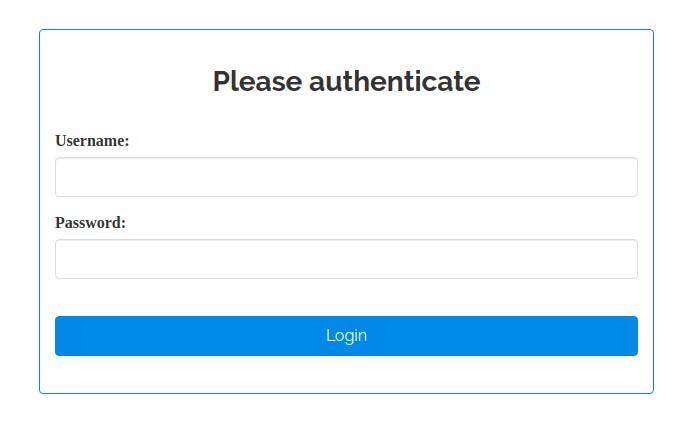Click the "Username:" label
Screen dimensions: 697x435
point(92,141)
